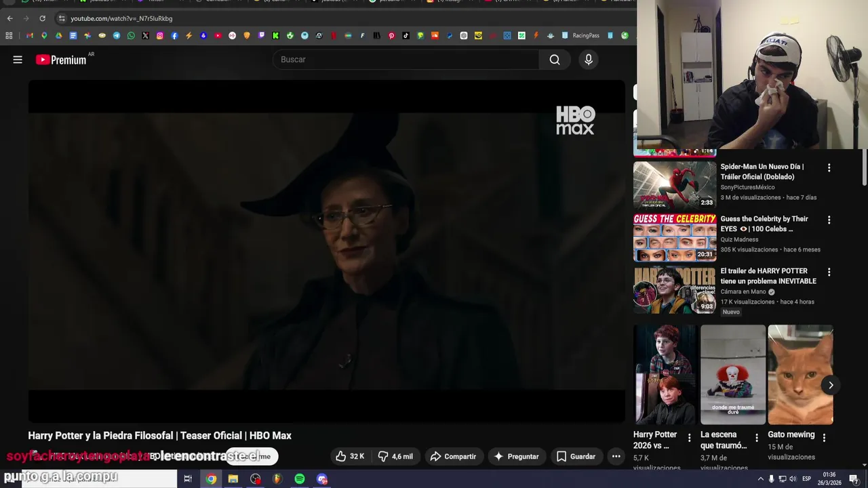Like the video with 32 K
868x488 pixels.
[350, 456]
